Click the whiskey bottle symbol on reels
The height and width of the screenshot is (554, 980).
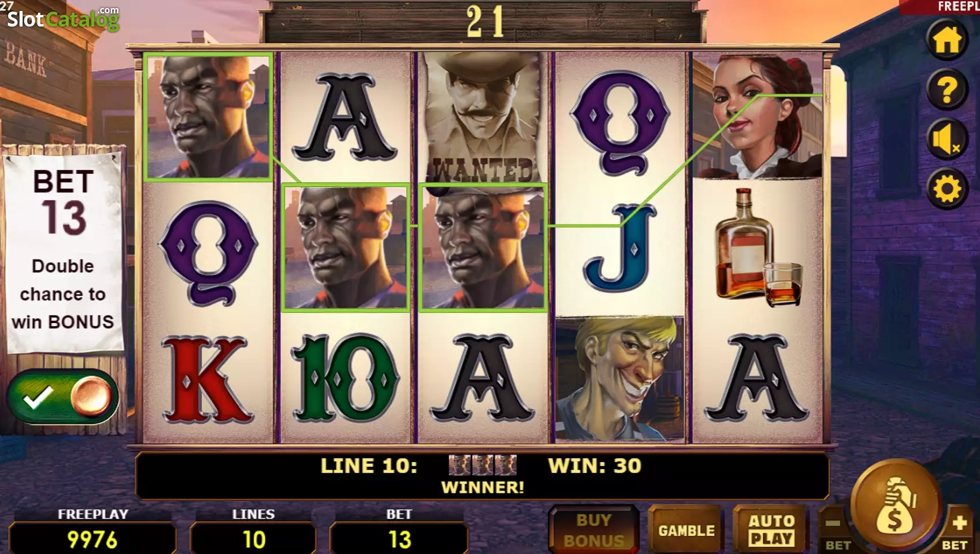757,247
